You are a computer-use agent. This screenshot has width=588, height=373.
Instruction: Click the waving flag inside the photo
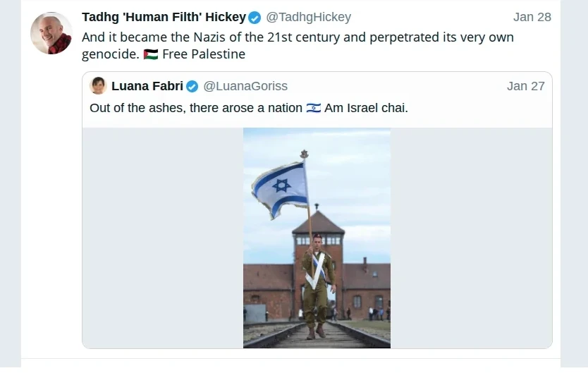point(280,187)
